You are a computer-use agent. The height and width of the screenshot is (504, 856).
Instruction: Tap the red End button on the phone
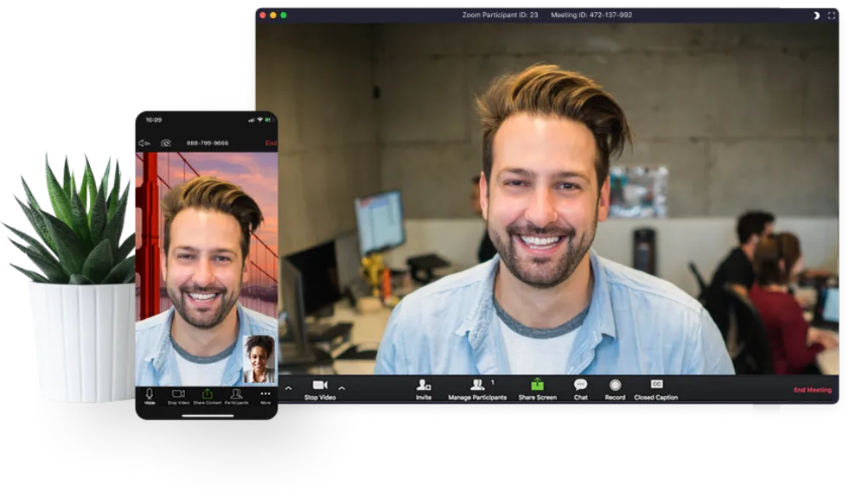coord(271,143)
